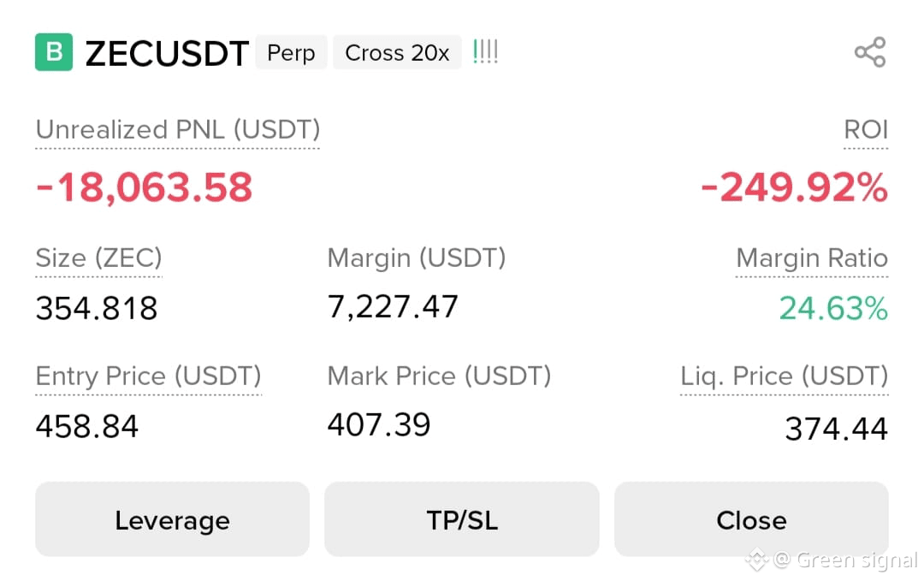Tap the Liq. Price (USDT) label
Viewport: 924px width, 581px height.
click(x=785, y=376)
